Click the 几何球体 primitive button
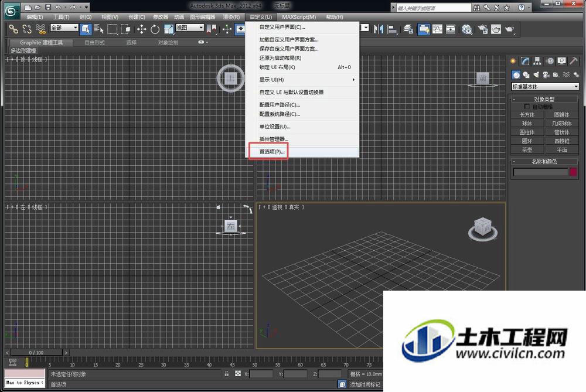The height and width of the screenshot is (392, 586). point(561,123)
